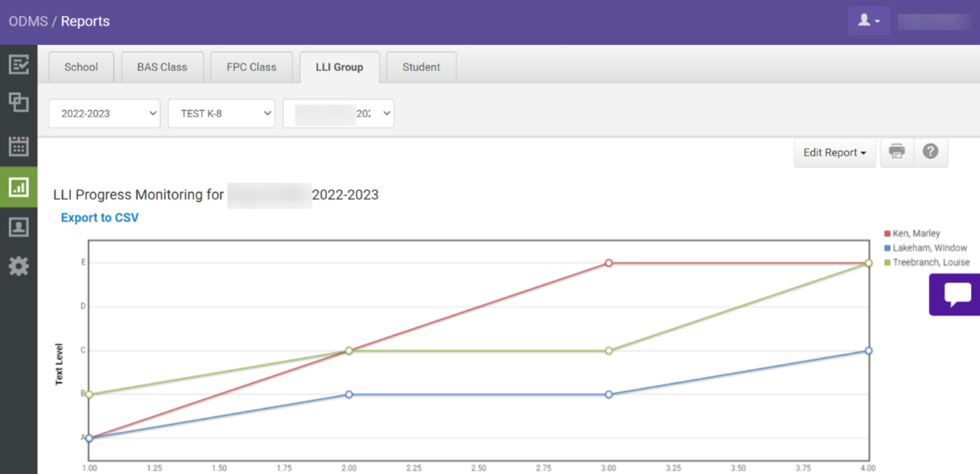
Task: Open the chat feedback widget on the right
Action: pos(956,295)
